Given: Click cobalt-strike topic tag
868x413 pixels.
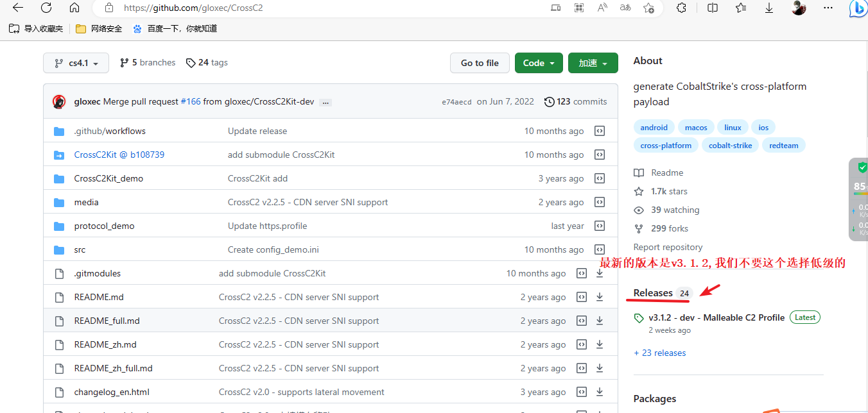Looking at the screenshot, I should coord(731,145).
